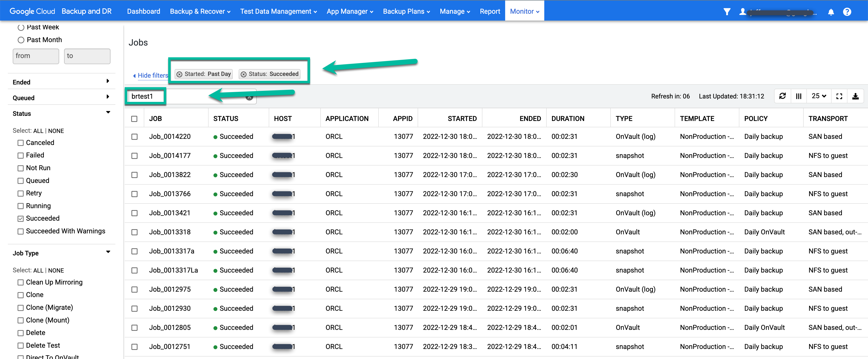
Task: Click the Report menu tab
Action: tap(489, 11)
